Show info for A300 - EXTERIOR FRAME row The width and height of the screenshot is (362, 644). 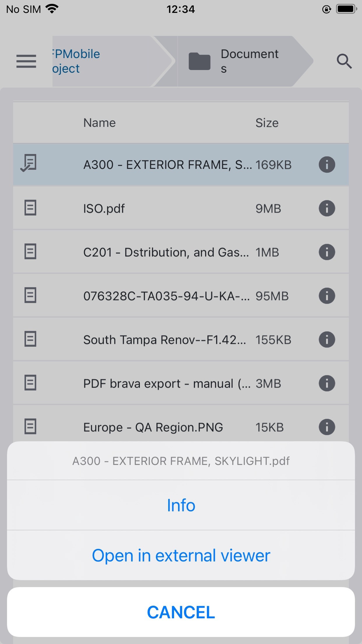coord(327,165)
